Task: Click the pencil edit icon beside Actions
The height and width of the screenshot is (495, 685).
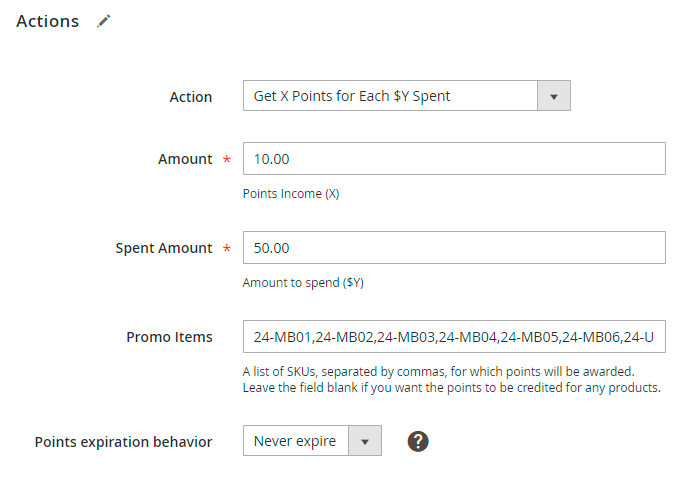Action: click(x=104, y=21)
